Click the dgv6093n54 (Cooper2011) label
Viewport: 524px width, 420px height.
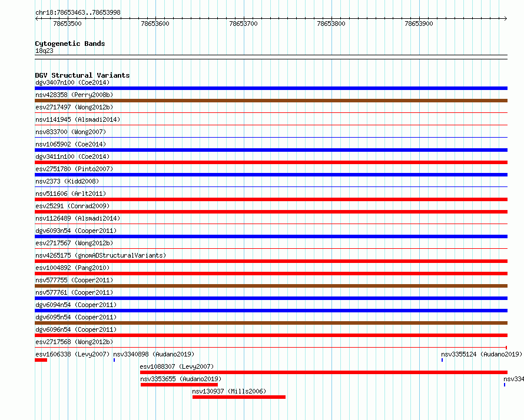point(76,231)
